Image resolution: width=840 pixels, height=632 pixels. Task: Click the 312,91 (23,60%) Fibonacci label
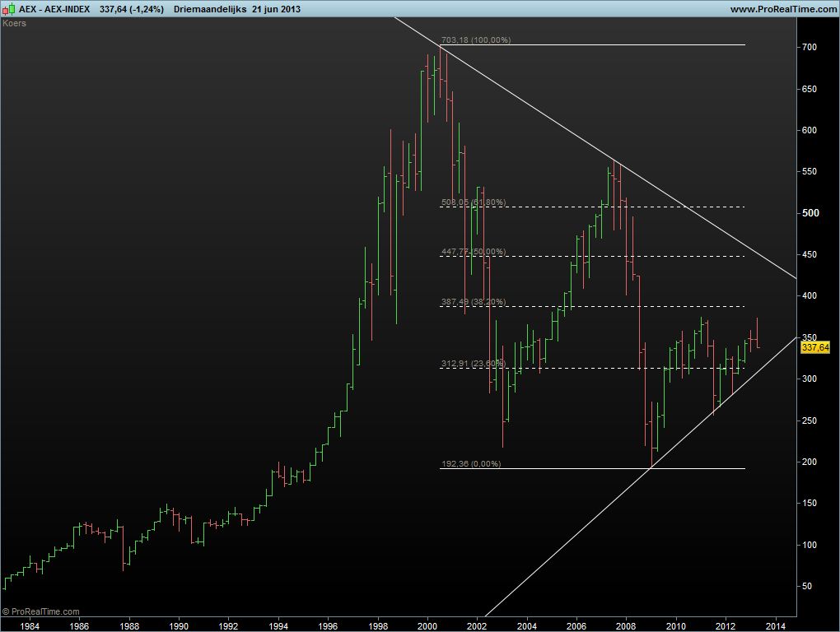pyautogui.click(x=474, y=363)
